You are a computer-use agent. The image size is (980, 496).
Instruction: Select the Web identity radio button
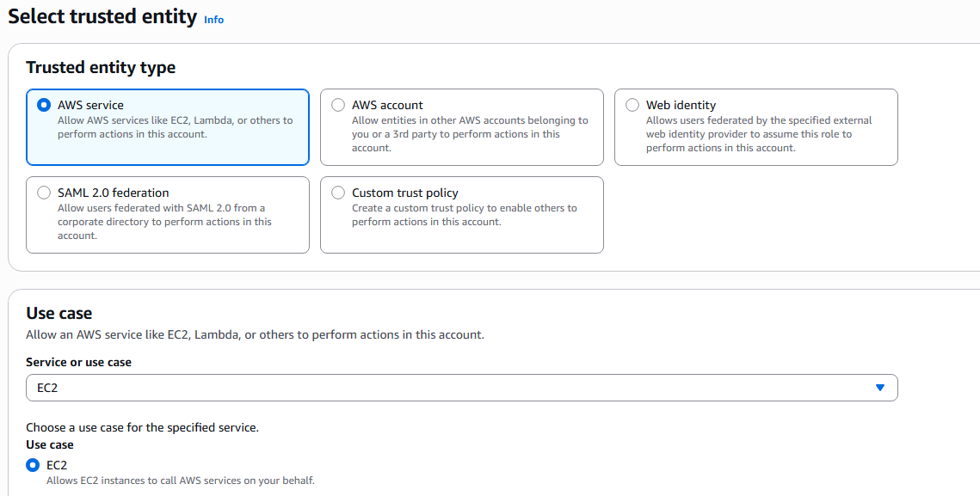[x=632, y=105]
